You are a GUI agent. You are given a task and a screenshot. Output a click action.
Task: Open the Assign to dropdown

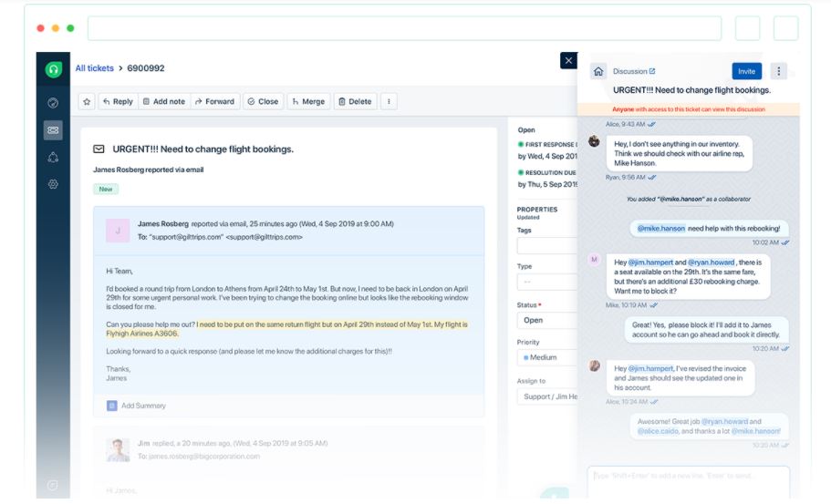547,396
